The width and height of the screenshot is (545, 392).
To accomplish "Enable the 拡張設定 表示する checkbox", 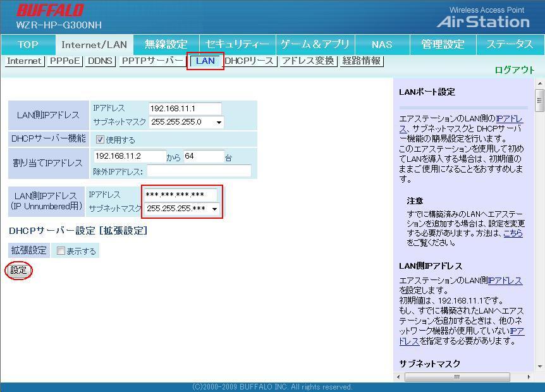I will click(x=61, y=251).
